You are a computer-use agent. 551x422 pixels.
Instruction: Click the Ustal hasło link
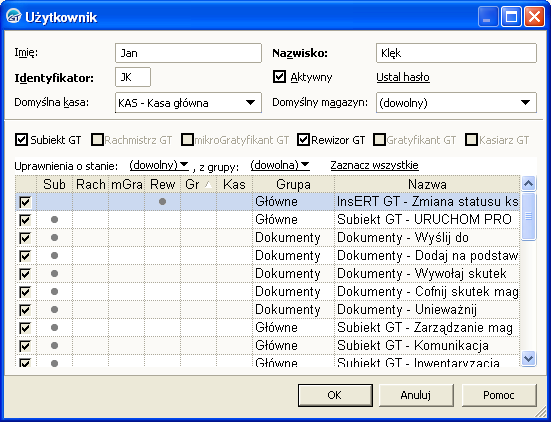[403, 77]
